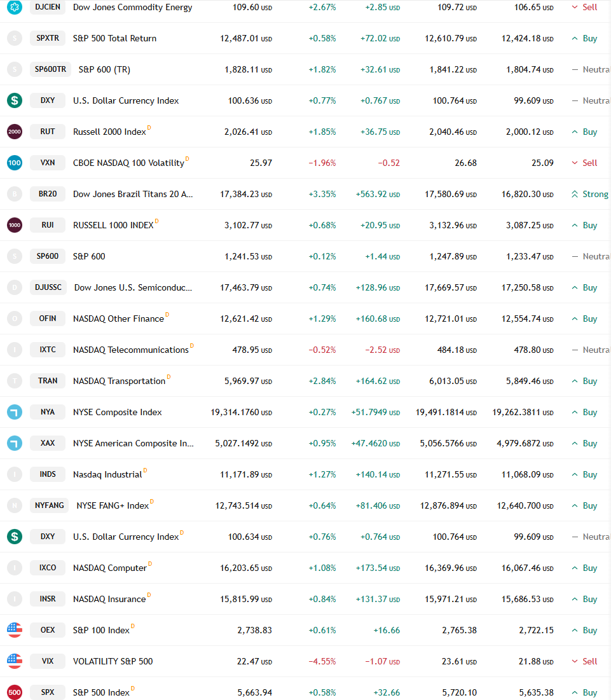Click the placeholder icon for BR20 row
The width and height of the screenshot is (611, 700).
point(15,194)
